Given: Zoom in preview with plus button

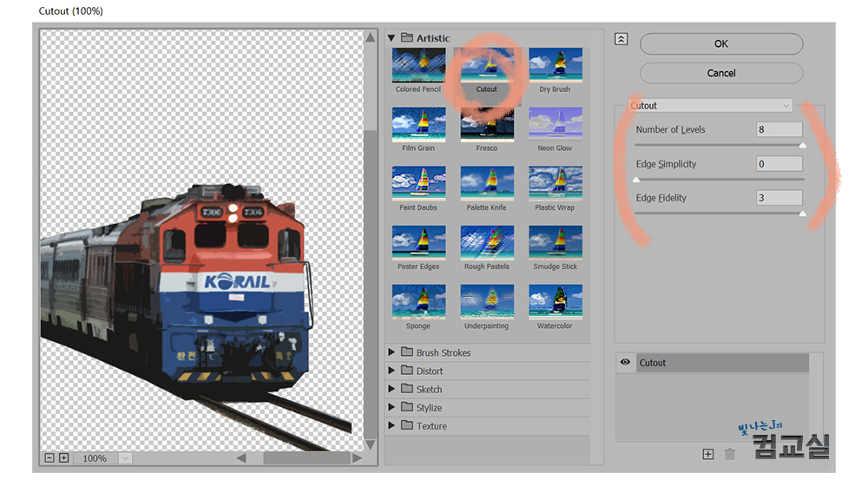Looking at the screenshot, I should click(64, 457).
